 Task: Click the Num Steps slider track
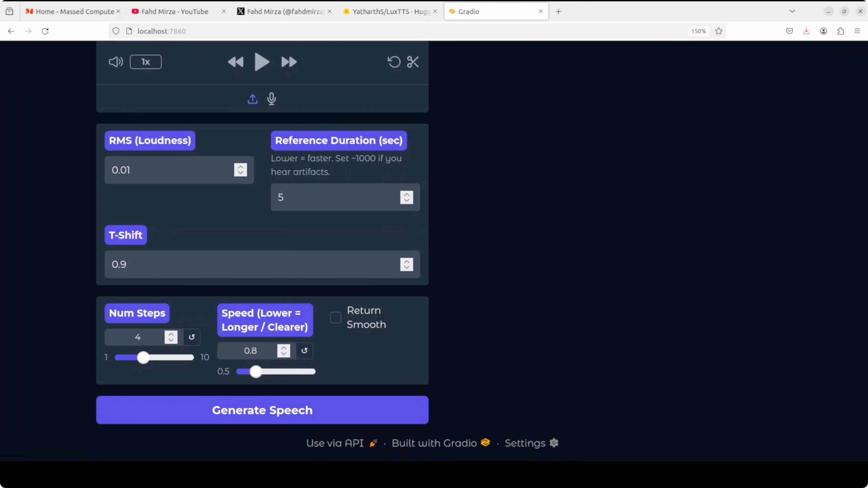click(x=168, y=357)
